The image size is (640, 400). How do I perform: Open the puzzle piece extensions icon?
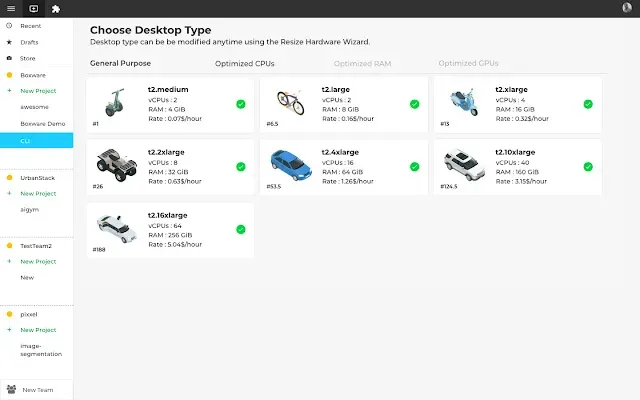pos(56,9)
